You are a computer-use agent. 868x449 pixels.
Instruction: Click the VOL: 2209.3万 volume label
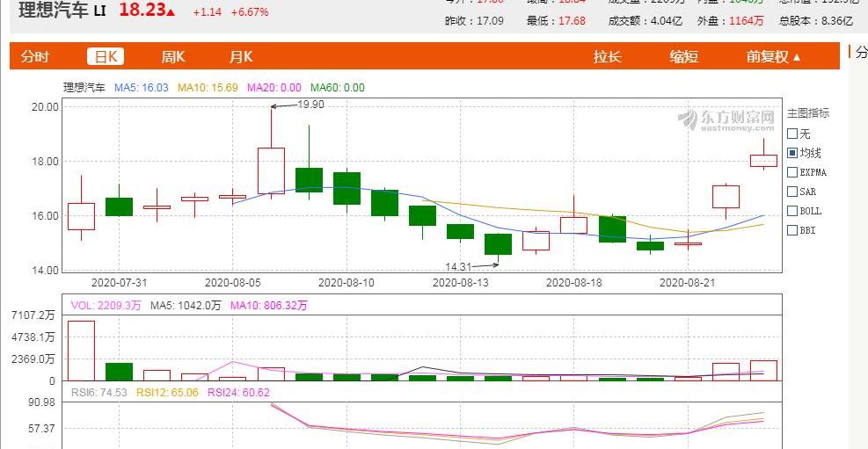106,305
